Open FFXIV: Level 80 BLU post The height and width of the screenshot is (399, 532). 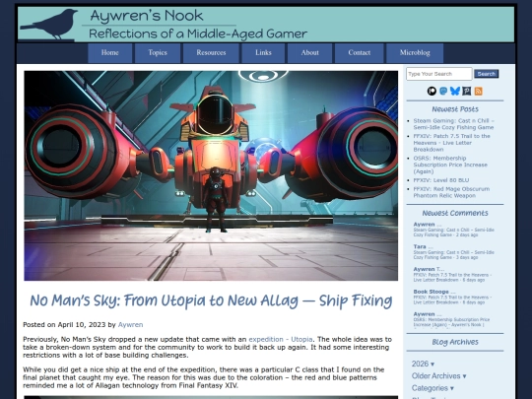(x=441, y=180)
